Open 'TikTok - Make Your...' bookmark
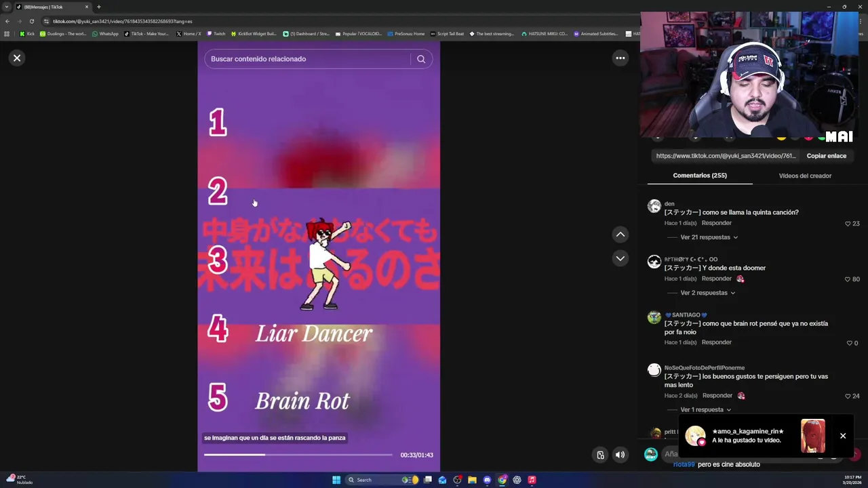The width and height of the screenshot is (868, 488). click(147, 34)
